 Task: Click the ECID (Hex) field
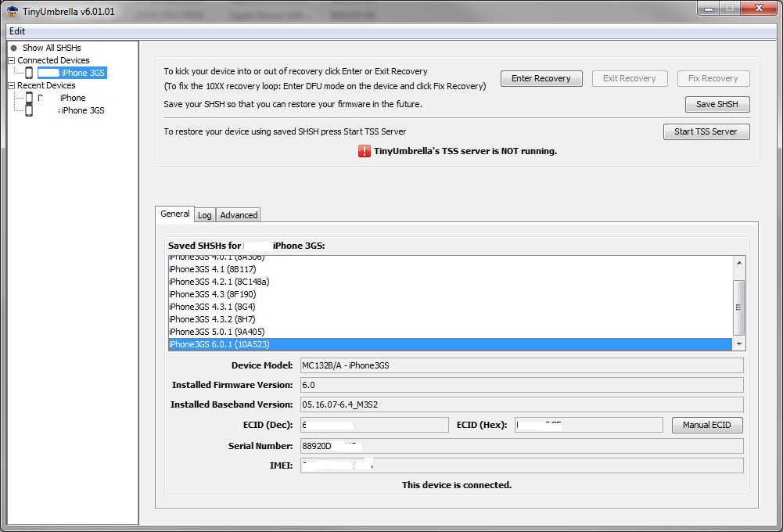[x=589, y=425]
